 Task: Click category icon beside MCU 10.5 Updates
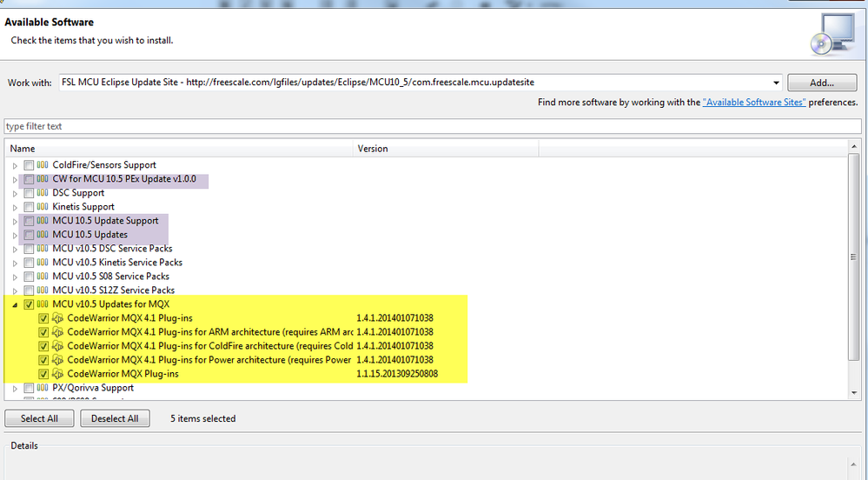[43, 234]
